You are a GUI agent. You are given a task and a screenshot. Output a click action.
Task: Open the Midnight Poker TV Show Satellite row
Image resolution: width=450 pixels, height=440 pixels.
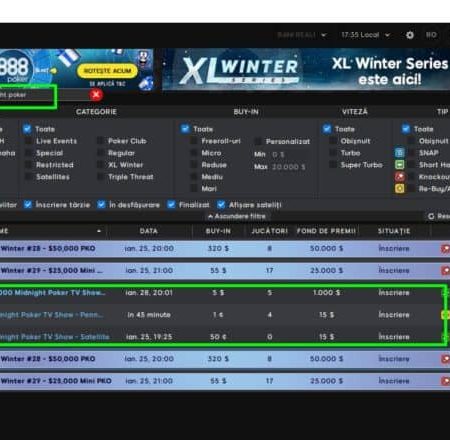click(x=223, y=337)
